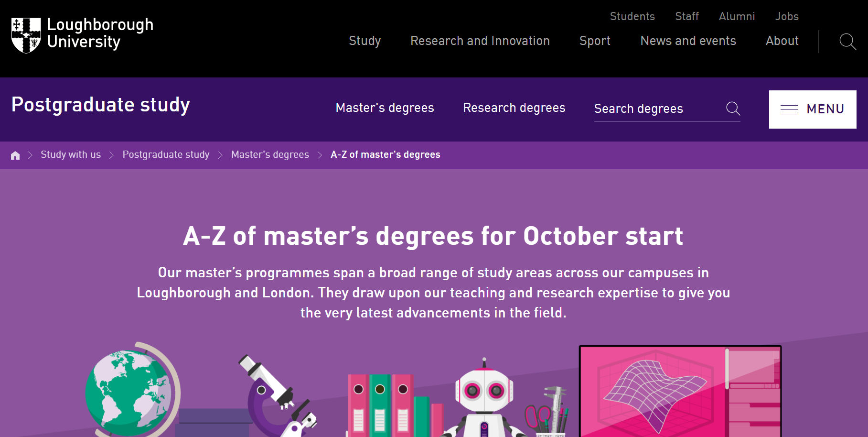The height and width of the screenshot is (437, 868).
Task: Open the Jobs link
Action: pos(787,16)
